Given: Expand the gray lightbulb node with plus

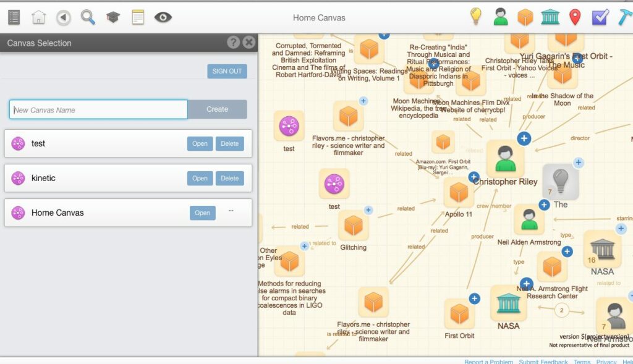Looking at the screenshot, I should (x=579, y=163).
